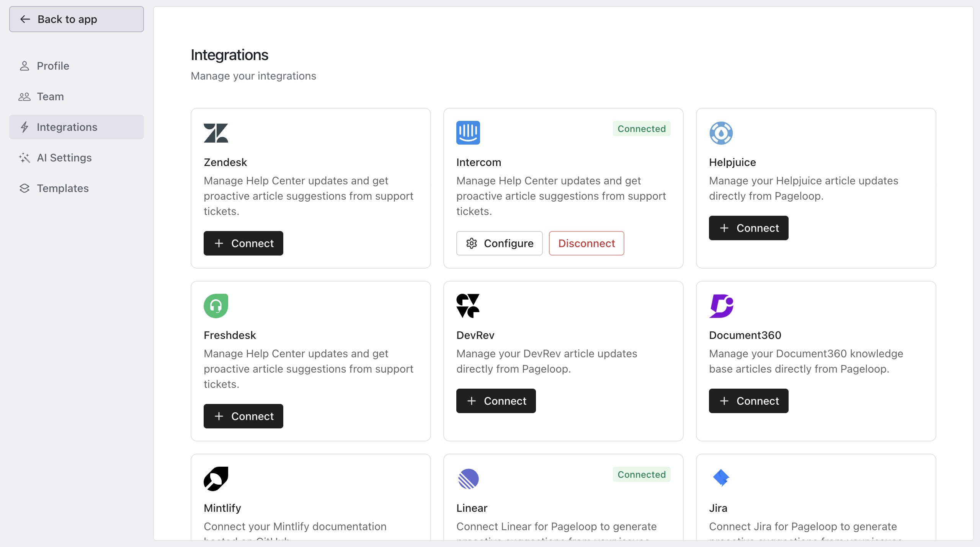This screenshot has width=980, height=547.
Task: Disconnect the Intercom integration
Action: 586,243
